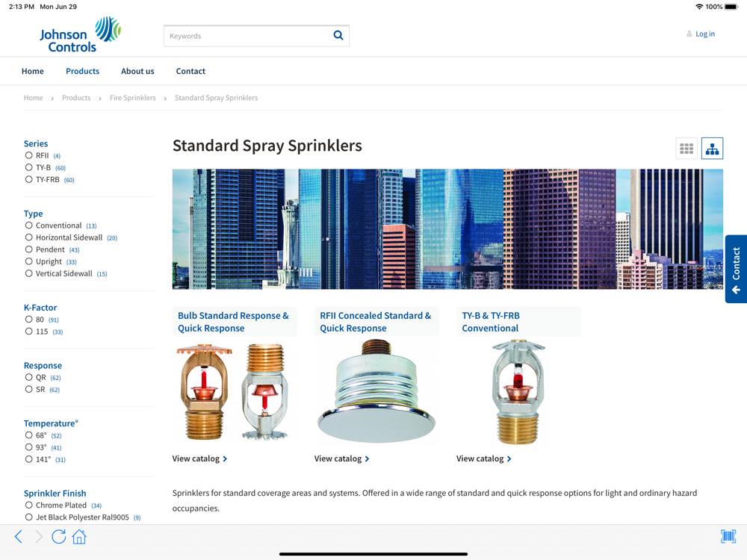747x560 pixels.
Task: Click the Series filter heading
Action: (x=36, y=143)
